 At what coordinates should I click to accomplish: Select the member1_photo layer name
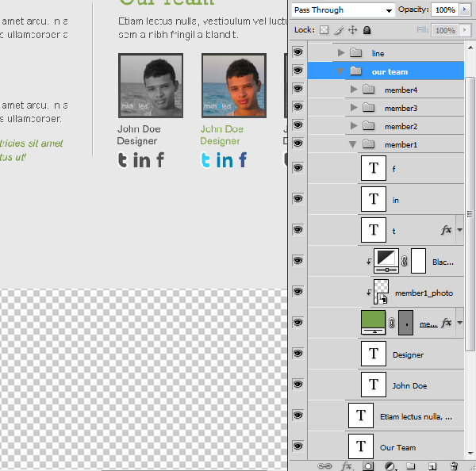(x=424, y=293)
